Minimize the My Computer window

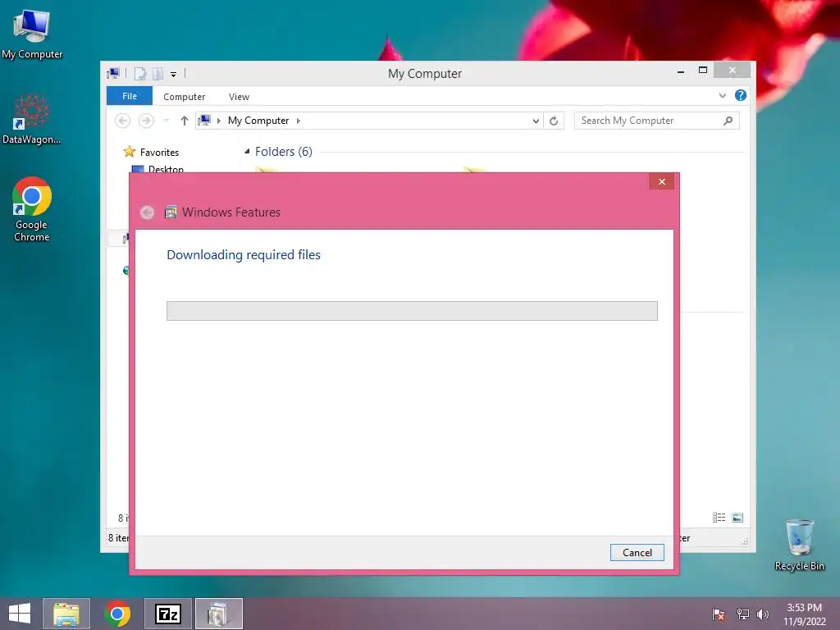pyautogui.click(x=681, y=71)
